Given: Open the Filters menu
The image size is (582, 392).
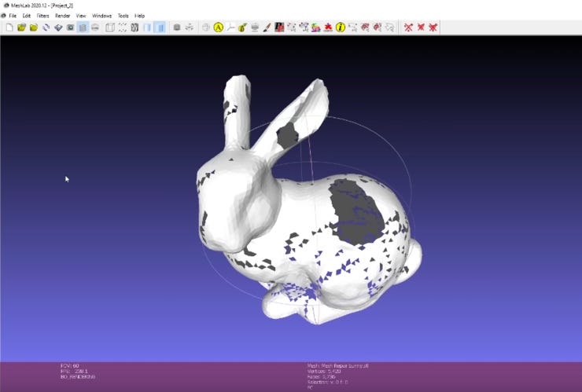Looking at the screenshot, I should pyautogui.click(x=42, y=16).
